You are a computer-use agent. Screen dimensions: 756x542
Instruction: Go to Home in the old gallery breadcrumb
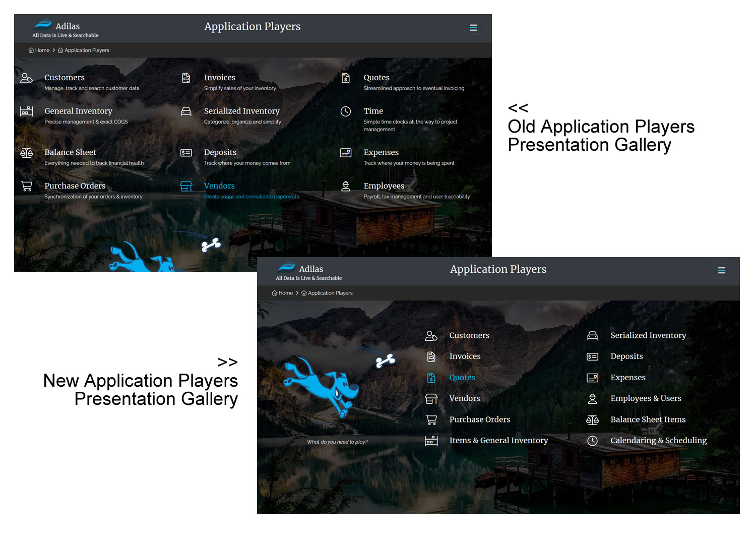point(39,50)
